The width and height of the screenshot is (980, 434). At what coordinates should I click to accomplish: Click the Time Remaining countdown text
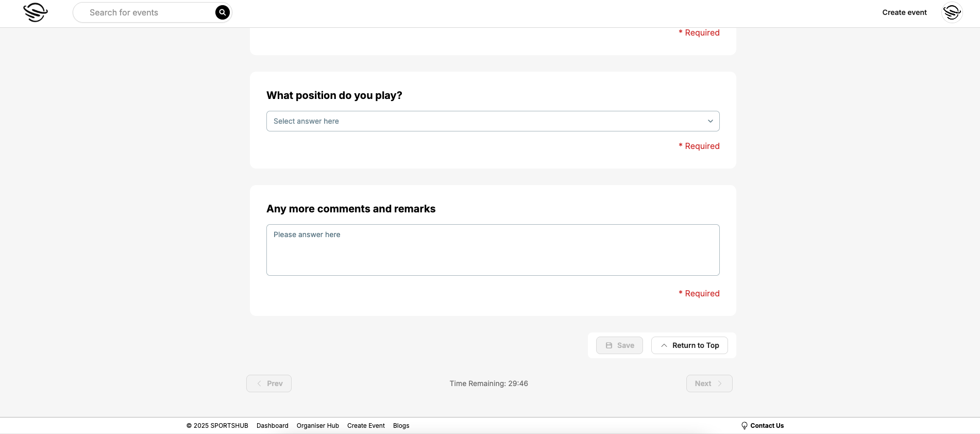[x=488, y=383]
